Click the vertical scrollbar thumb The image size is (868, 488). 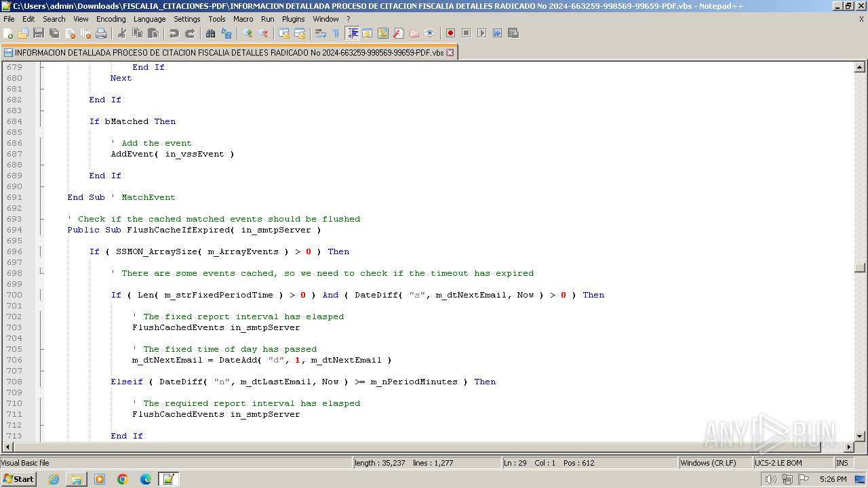click(860, 268)
